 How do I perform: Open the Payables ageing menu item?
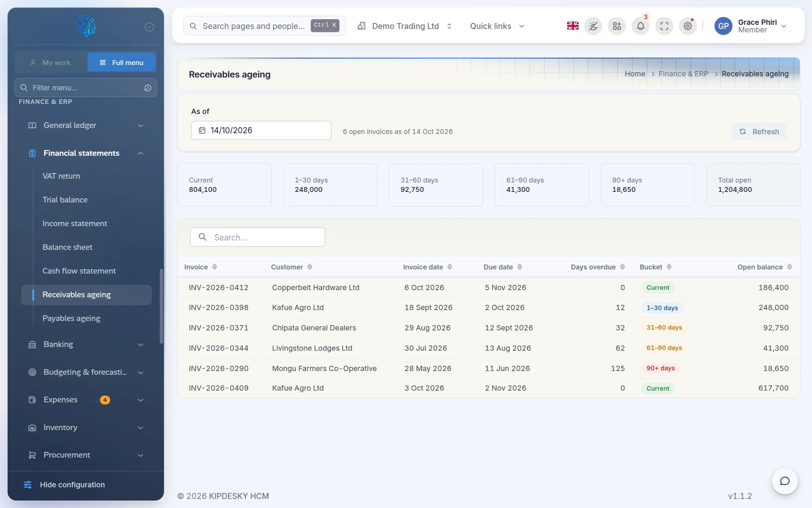(x=71, y=318)
